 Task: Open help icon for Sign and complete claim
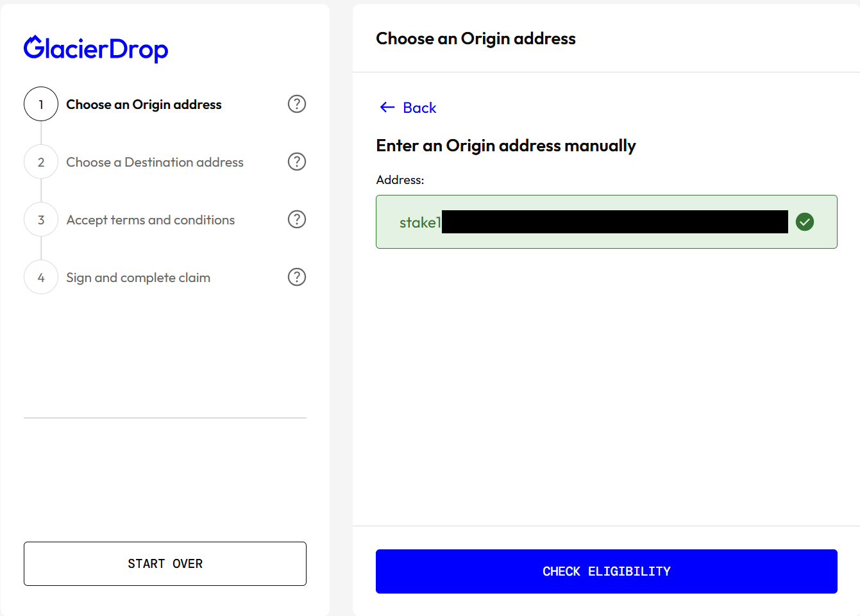click(297, 277)
